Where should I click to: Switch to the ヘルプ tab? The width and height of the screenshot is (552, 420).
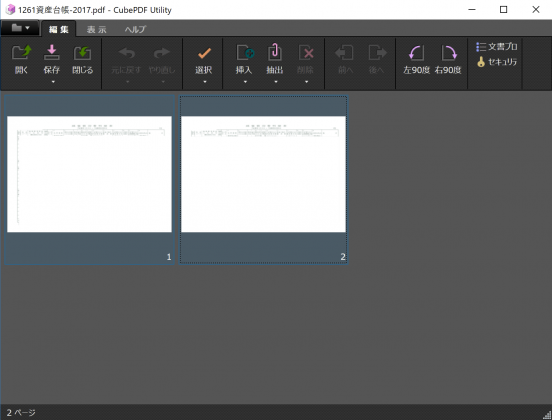[x=135, y=29]
